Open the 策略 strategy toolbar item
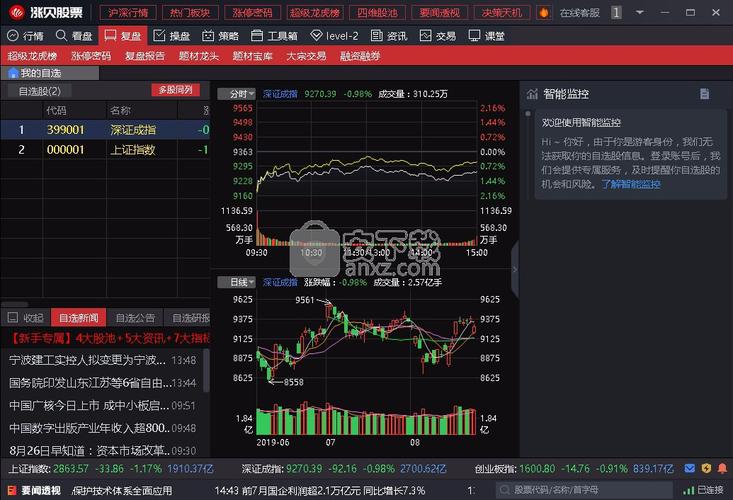The width and height of the screenshot is (733, 500). (x=220, y=36)
